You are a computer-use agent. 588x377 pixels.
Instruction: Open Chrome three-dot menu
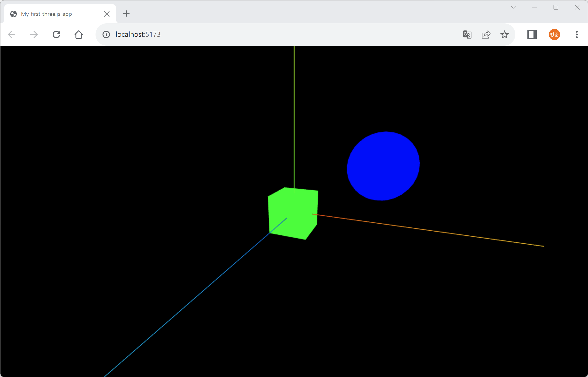[577, 34]
